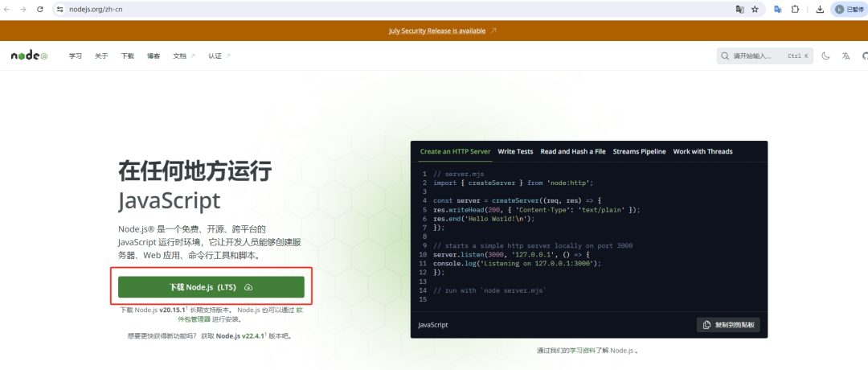Select the Streams Pipeline tab
Viewport: 868px width, 370px height.
click(x=640, y=151)
